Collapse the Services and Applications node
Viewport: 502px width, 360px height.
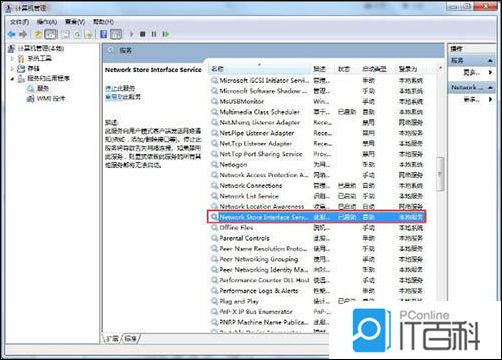point(13,79)
